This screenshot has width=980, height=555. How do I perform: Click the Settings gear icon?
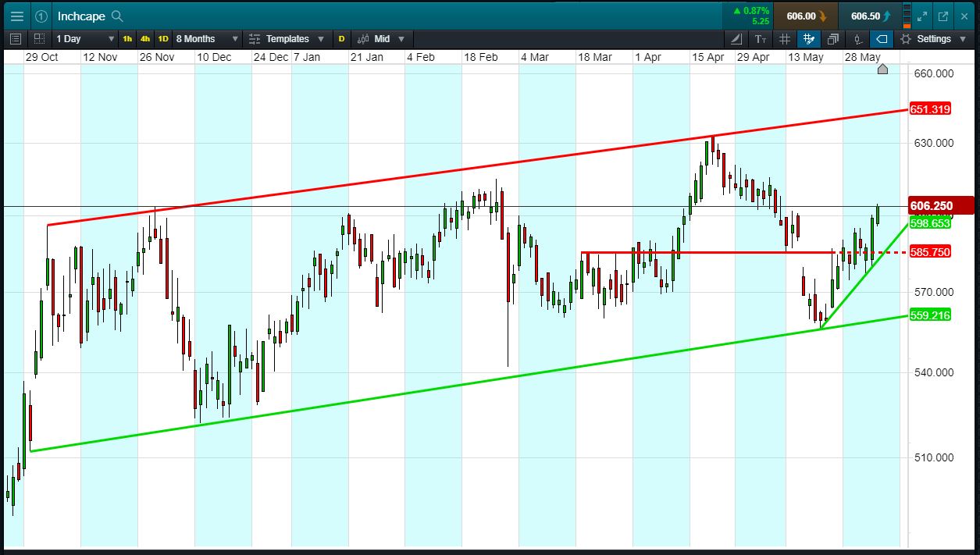(x=906, y=38)
